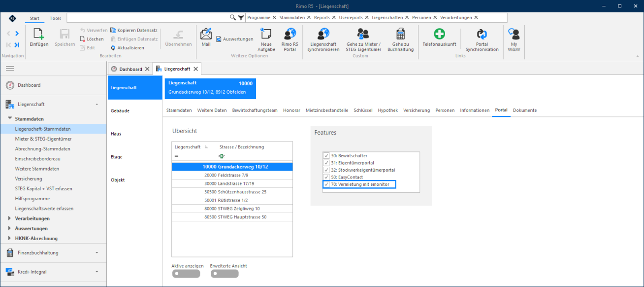
Task: Open the My W&W icon
Action: 514,33
